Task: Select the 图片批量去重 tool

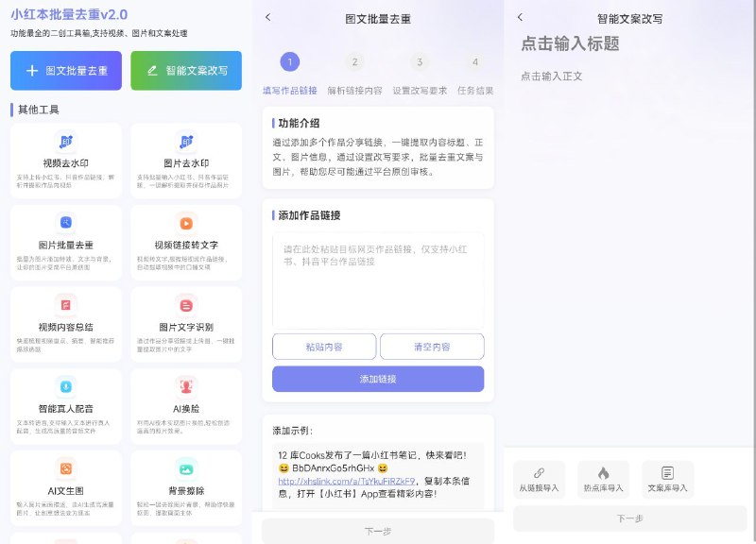Action: tap(65, 244)
